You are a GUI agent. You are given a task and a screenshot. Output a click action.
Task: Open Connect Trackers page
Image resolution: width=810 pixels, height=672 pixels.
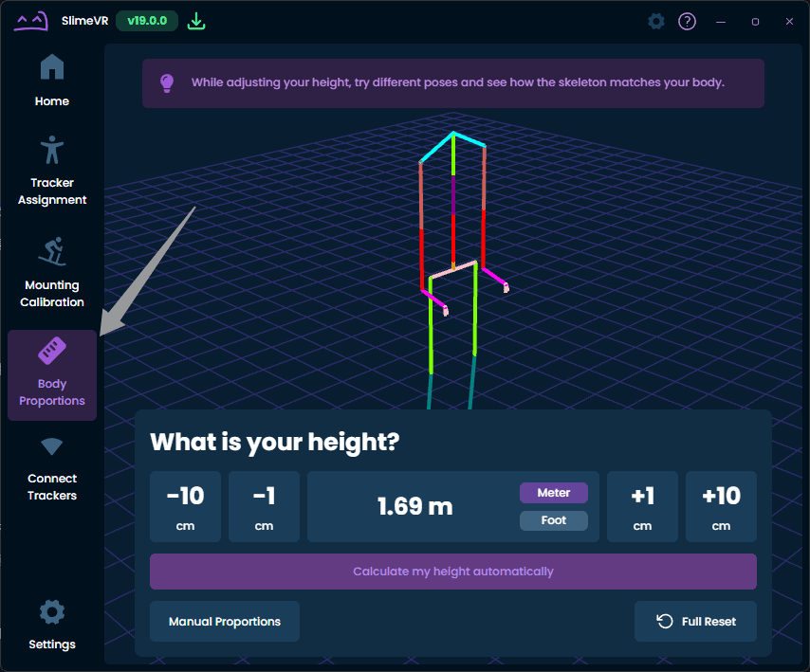pyautogui.click(x=52, y=469)
